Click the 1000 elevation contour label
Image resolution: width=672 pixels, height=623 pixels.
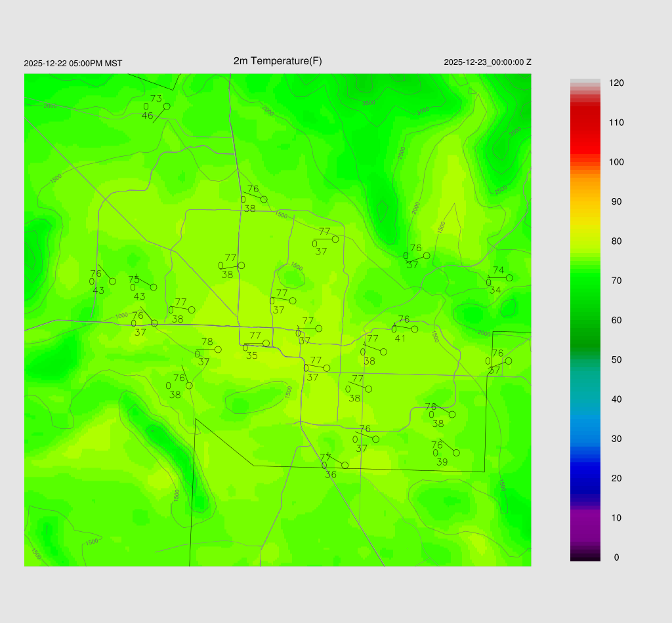tap(121, 316)
